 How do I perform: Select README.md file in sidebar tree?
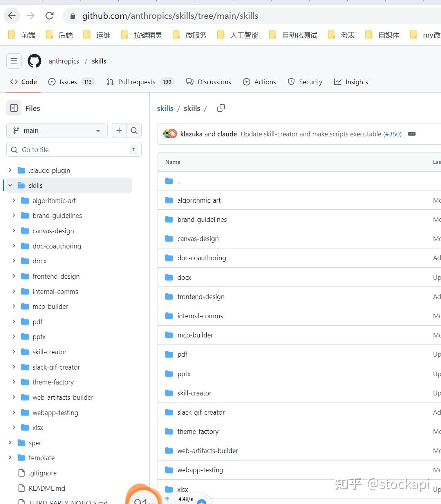[x=47, y=488]
